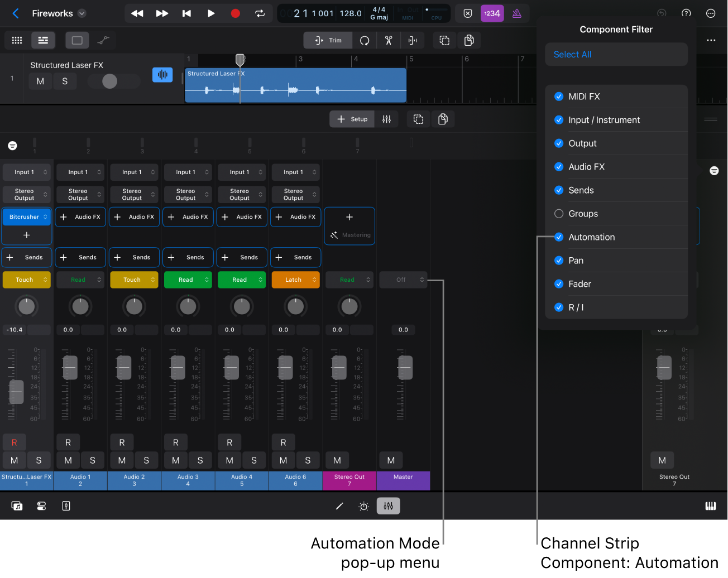This screenshot has width=728, height=578.
Task: Solo the Structured Laser FX track header
Action: [65, 81]
